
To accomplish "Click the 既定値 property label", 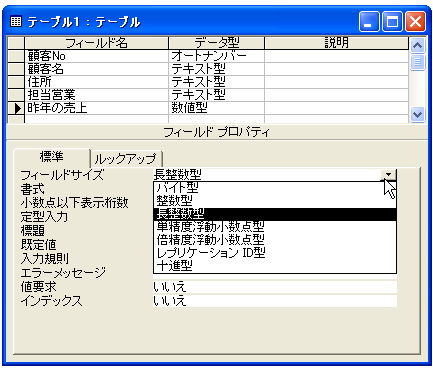I will click(x=38, y=245).
